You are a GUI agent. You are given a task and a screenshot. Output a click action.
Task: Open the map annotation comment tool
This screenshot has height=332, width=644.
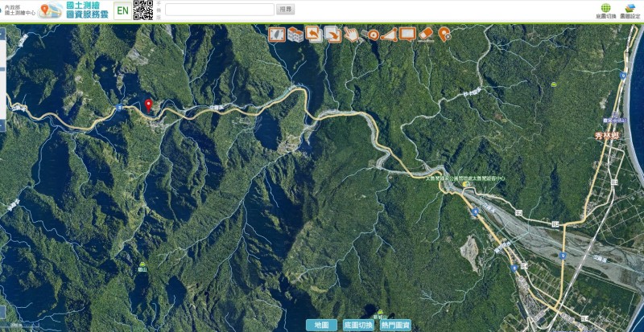pyautogui.click(x=407, y=35)
